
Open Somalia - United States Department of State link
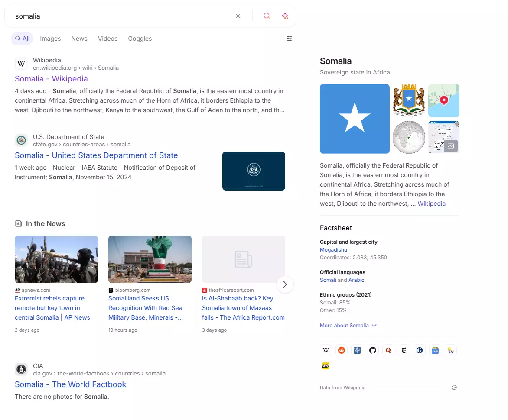click(96, 155)
